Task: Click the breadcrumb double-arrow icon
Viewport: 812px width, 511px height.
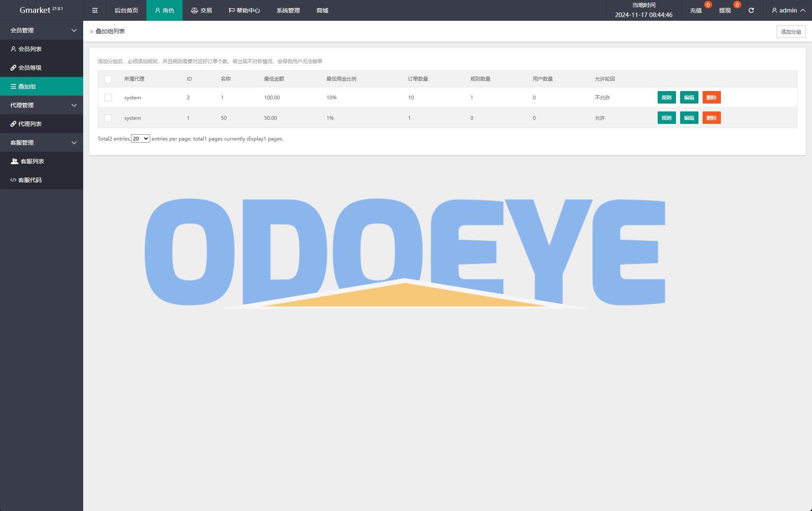Action: [92, 32]
